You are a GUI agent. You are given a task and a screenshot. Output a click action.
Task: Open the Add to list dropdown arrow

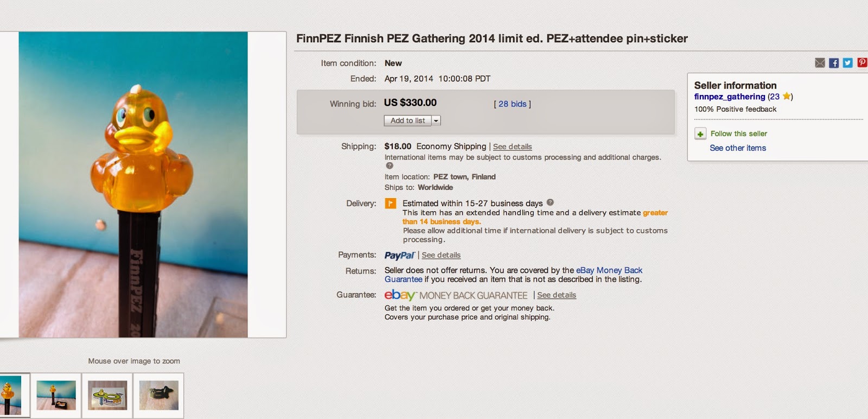[x=436, y=120]
